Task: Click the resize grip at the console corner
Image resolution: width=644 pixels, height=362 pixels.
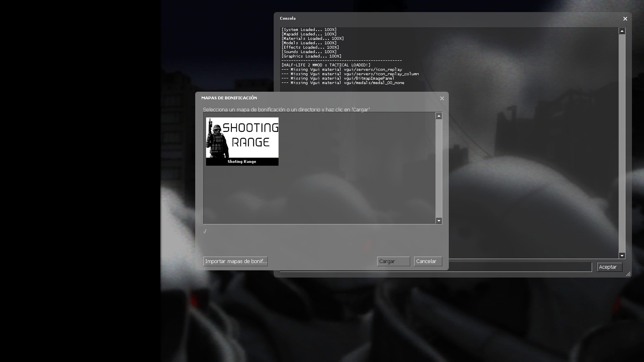Action: tap(628, 274)
